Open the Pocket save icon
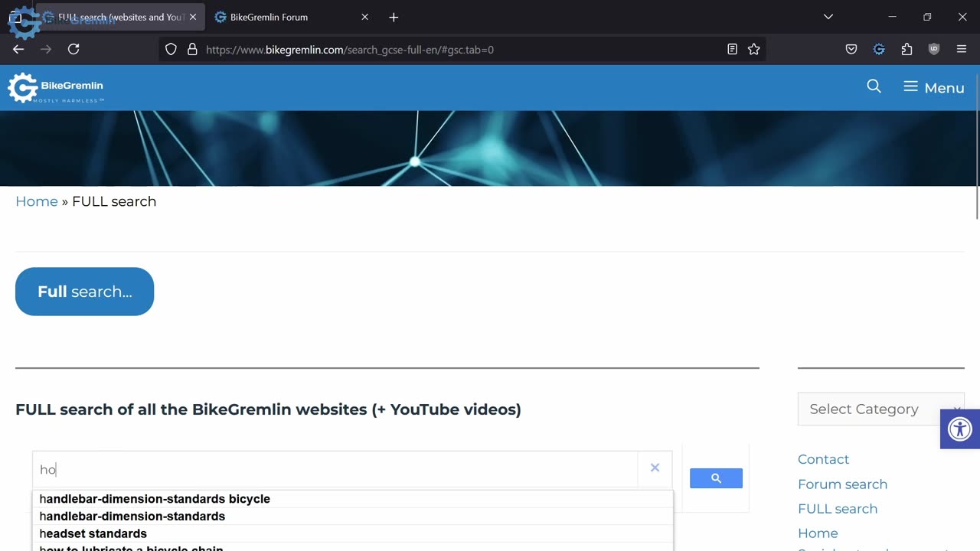Image resolution: width=980 pixels, height=551 pixels. (x=851, y=49)
